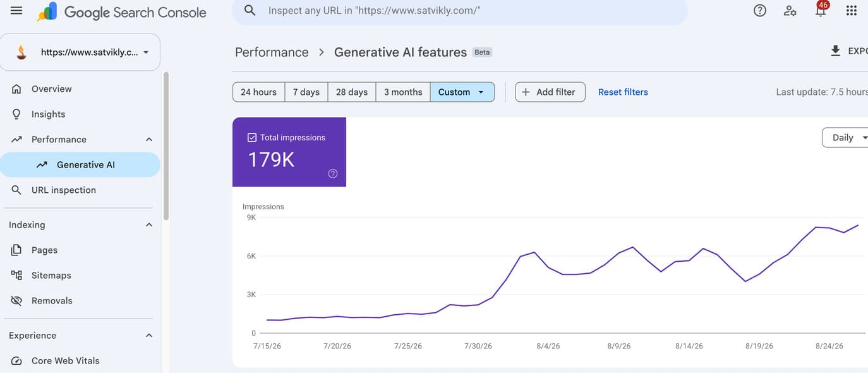Collapse the Performance section
Screen dimensions: 868x373
point(149,139)
